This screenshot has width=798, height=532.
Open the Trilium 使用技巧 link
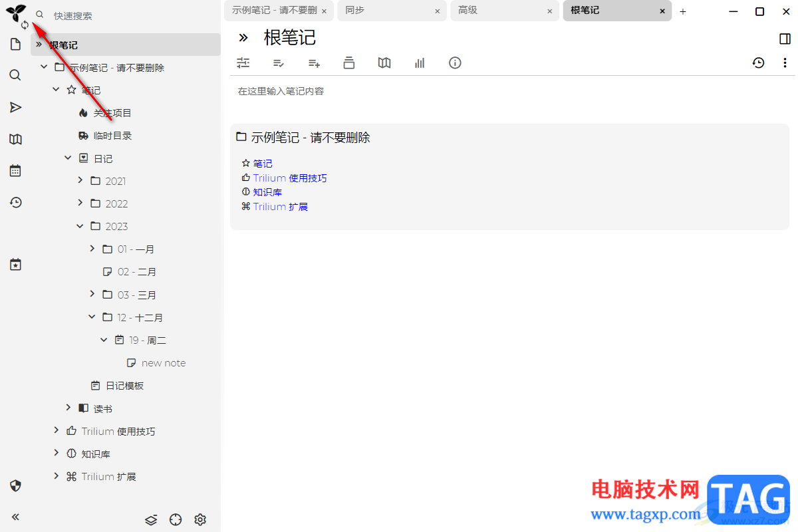(x=290, y=178)
